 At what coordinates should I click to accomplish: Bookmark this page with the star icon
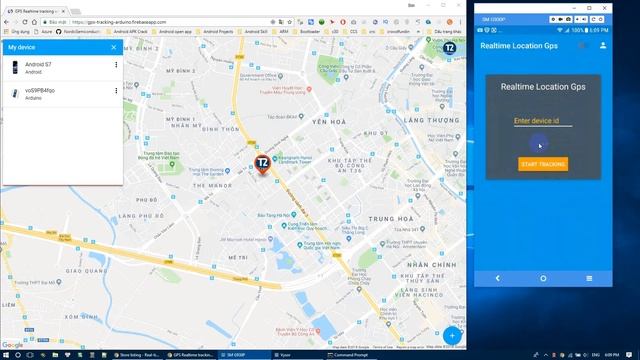[289, 22]
